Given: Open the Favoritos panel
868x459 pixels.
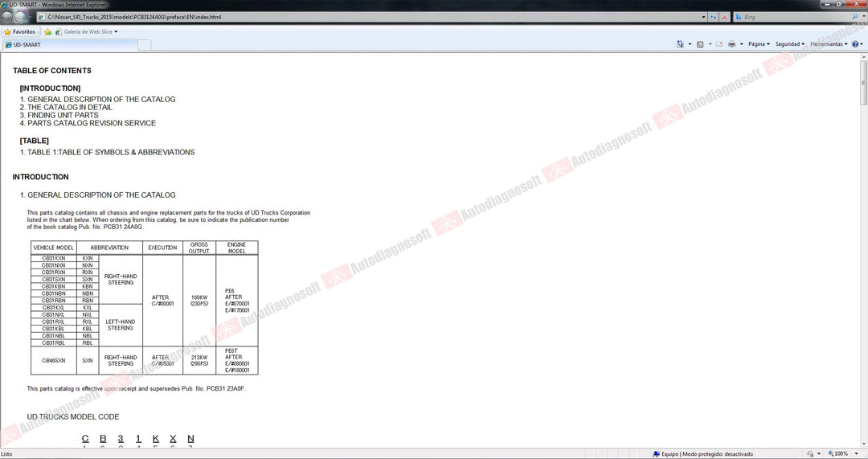Looking at the screenshot, I should pyautogui.click(x=20, y=31).
